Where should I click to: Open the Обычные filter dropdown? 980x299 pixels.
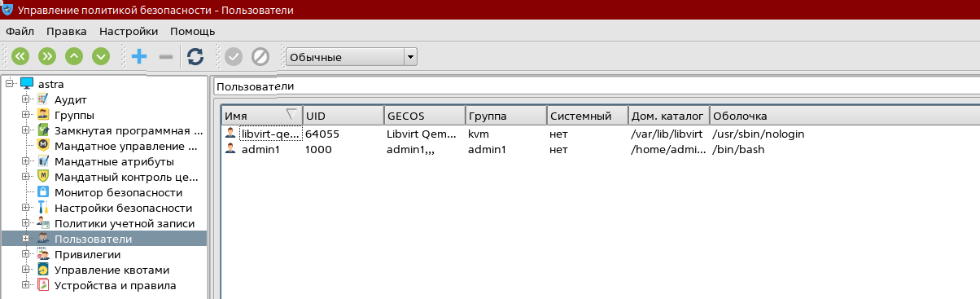coord(352,57)
